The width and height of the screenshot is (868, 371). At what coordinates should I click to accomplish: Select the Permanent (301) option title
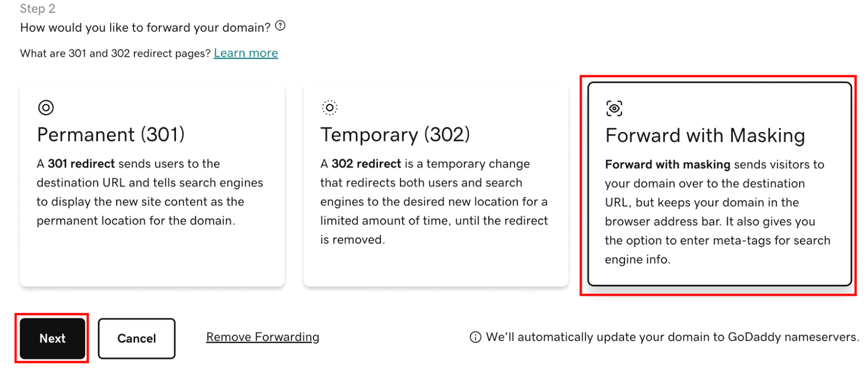pos(111,135)
